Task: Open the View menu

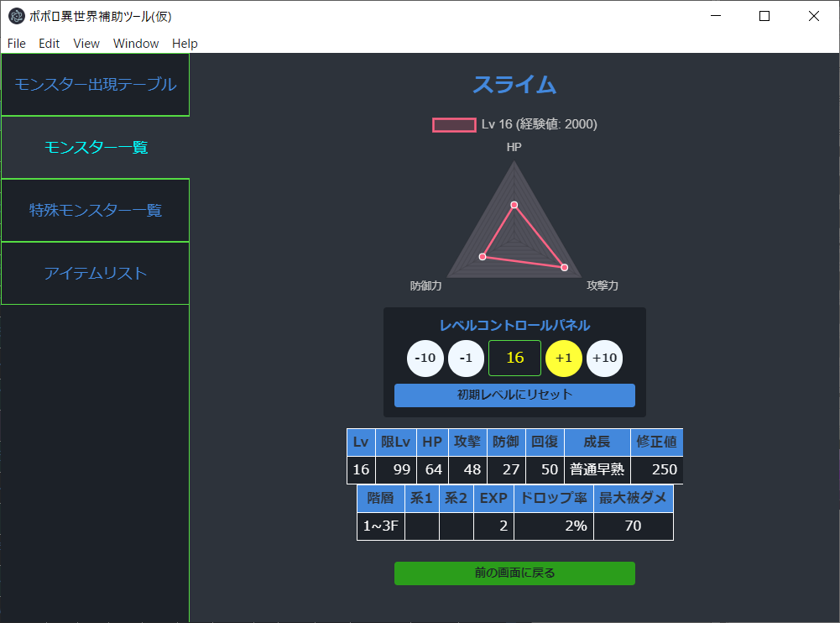Action: [86, 44]
